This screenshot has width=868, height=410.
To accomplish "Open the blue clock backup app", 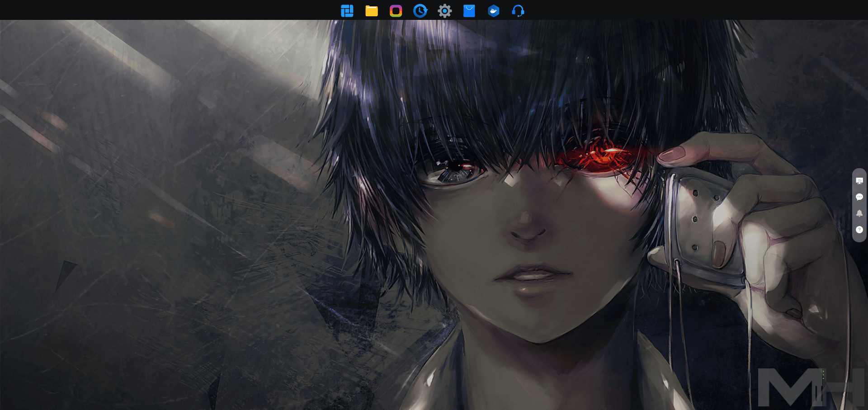I will pyautogui.click(x=420, y=11).
